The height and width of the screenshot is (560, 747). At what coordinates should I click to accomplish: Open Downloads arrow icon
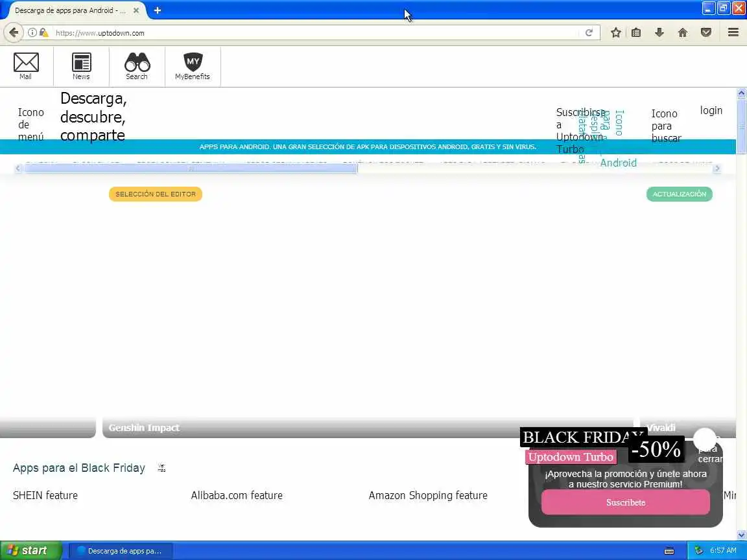tap(659, 32)
